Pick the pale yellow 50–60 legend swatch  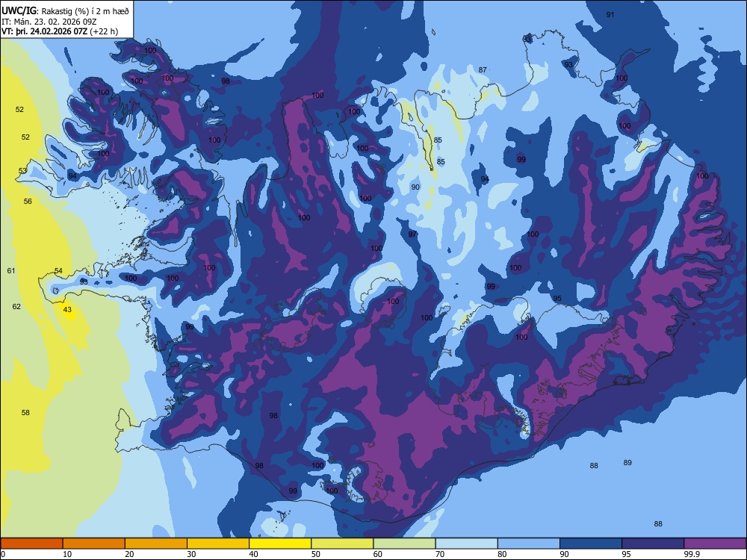[342, 544]
